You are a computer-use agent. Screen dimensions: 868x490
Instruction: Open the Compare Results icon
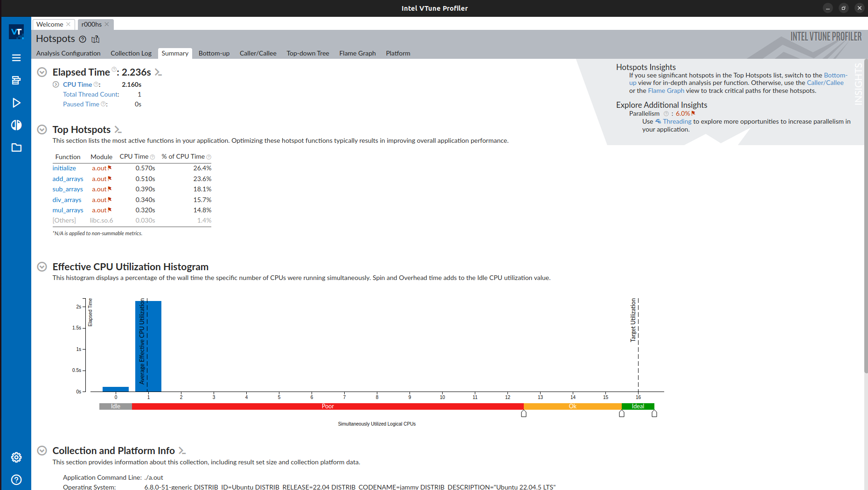(16, 125)
